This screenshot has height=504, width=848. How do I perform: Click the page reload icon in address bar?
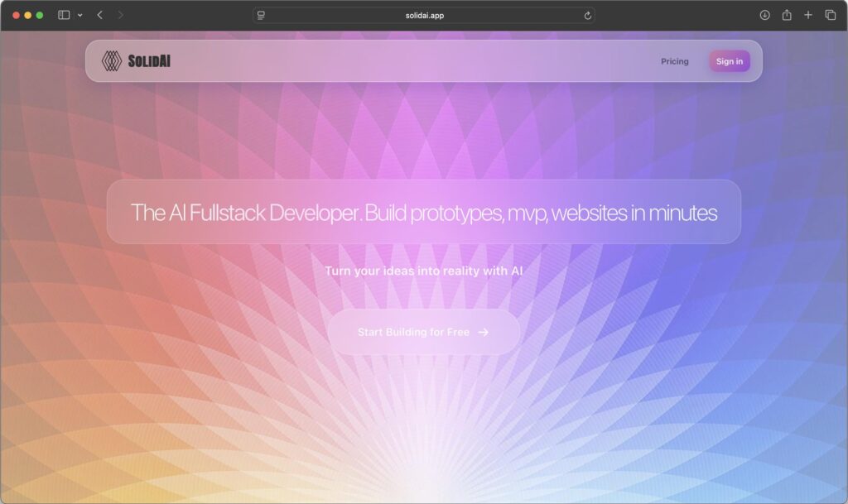pos(587,14)
